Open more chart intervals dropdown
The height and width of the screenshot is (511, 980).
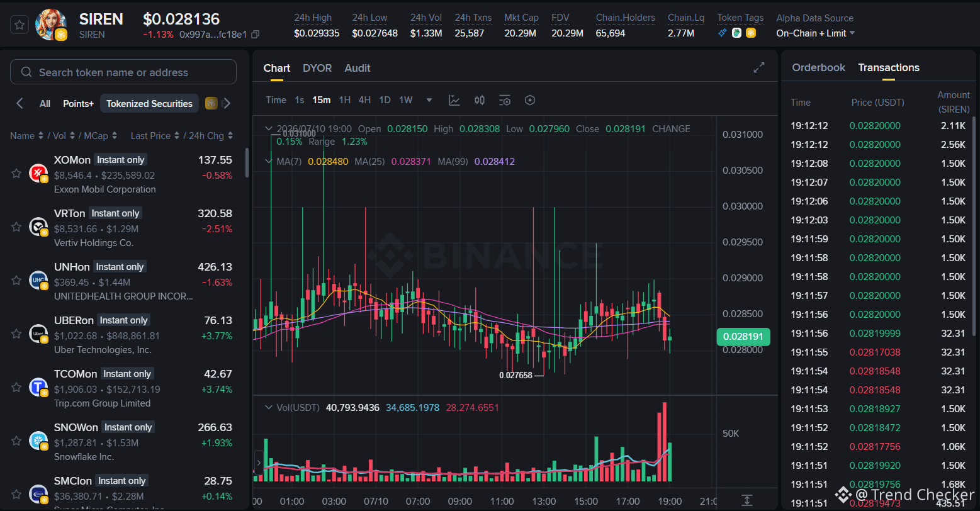click(429, 100)
